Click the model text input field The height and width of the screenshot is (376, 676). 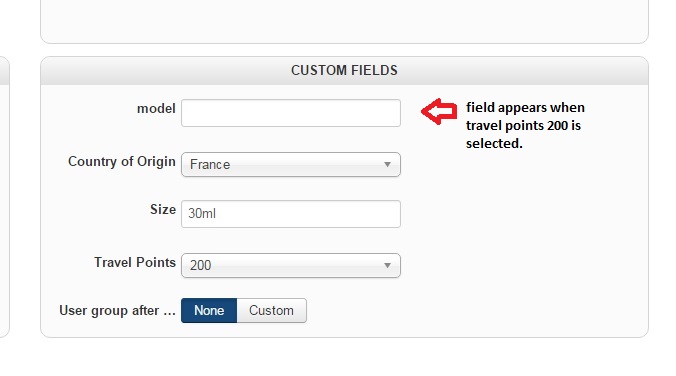[x=291, y=113]
